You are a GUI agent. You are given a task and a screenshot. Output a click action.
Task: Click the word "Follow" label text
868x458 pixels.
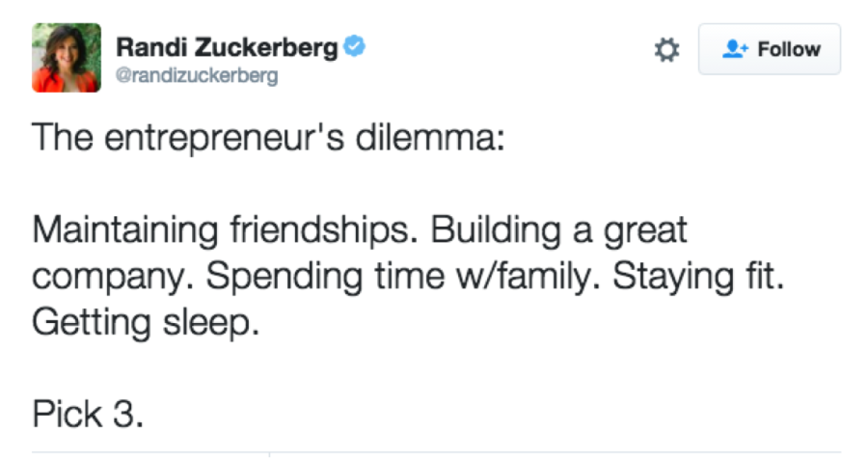click(789, 49)
